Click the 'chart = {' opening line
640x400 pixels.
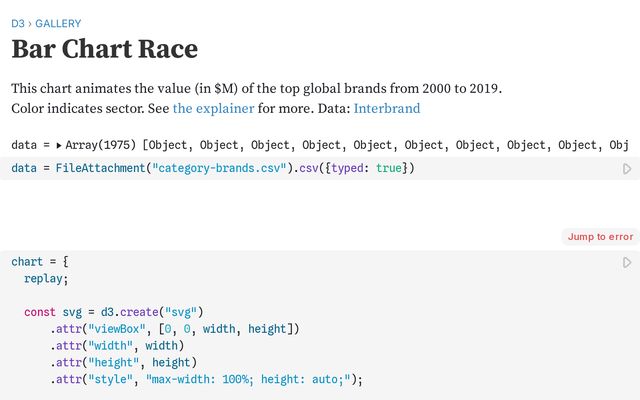(39, 262)
